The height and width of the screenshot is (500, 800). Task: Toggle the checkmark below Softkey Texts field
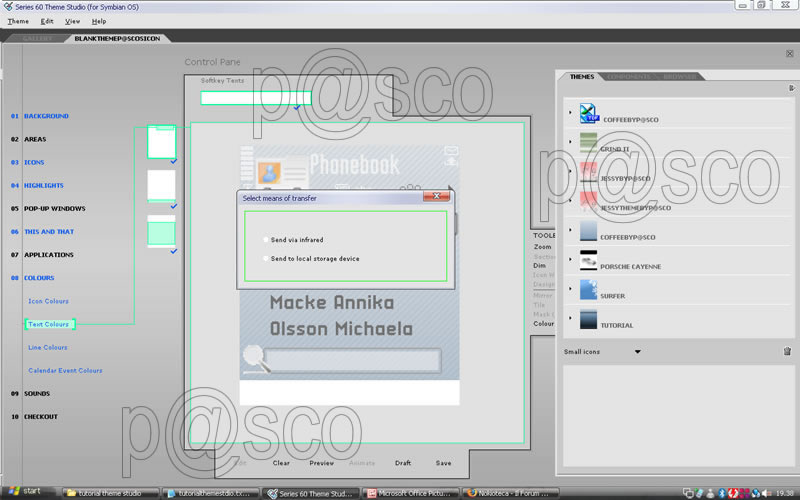(297, 108)
